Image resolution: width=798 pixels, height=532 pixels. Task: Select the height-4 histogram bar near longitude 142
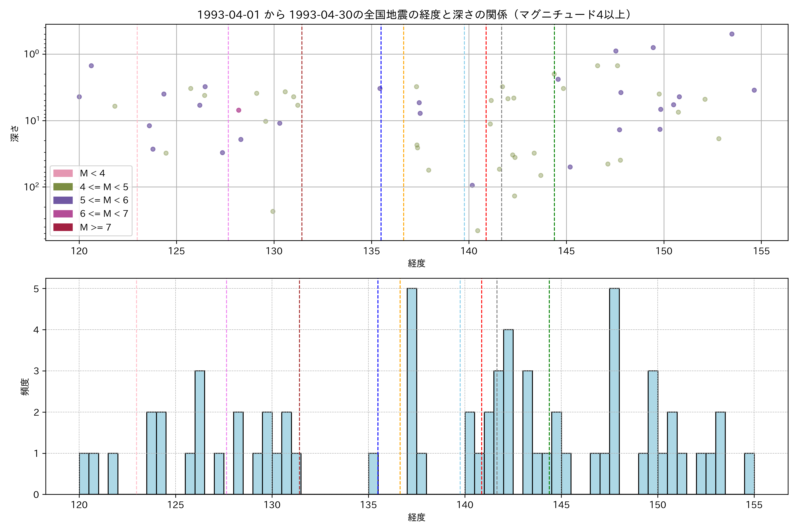[508, 412]
